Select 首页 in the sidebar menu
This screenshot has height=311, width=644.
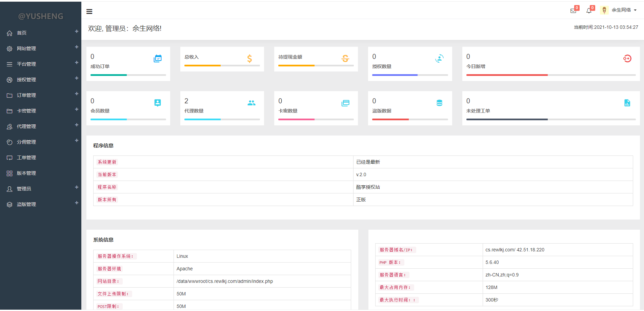tap(22, 33)
